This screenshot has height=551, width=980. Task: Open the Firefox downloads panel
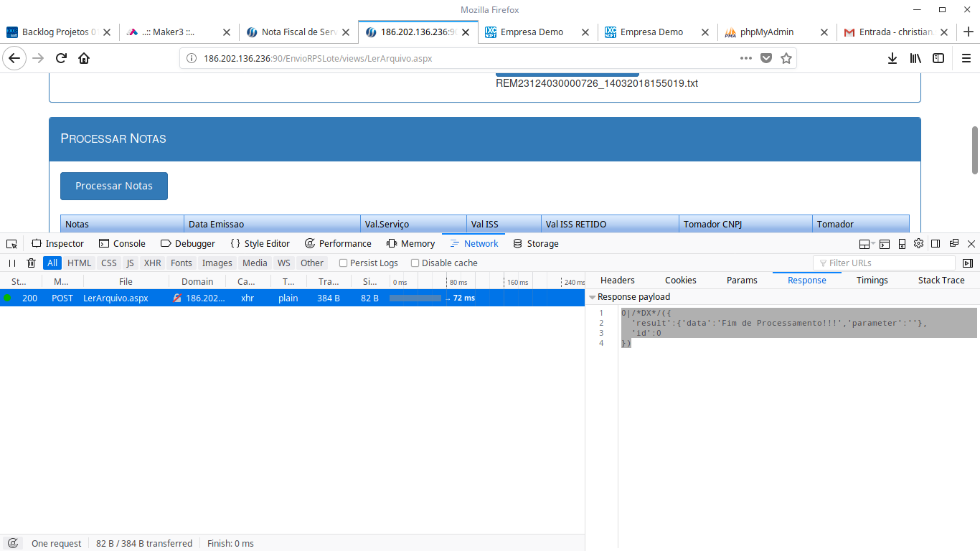(892, 58)
